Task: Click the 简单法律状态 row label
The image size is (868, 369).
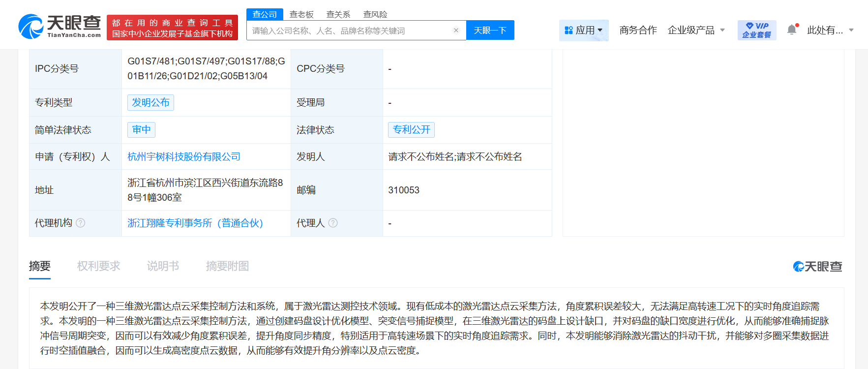Action: [63, 130]
